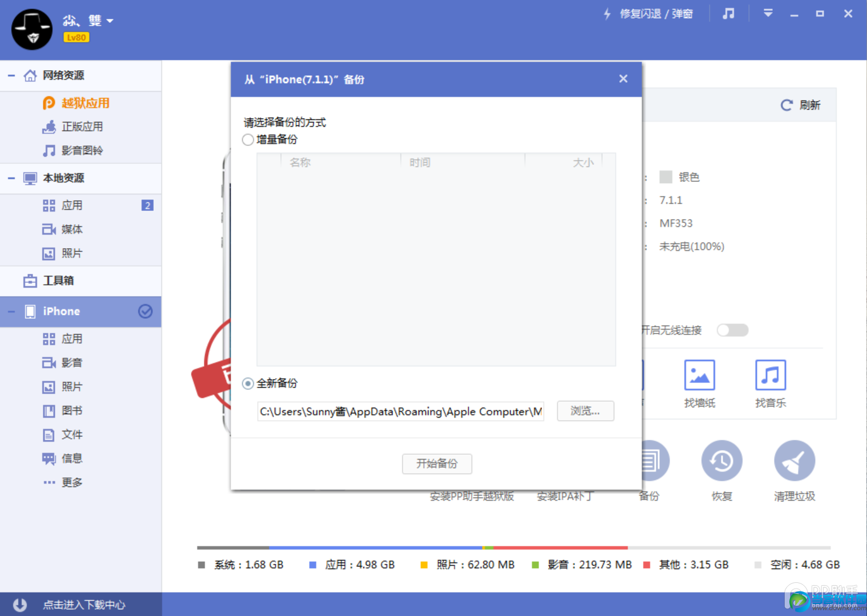Open the title bar dropdown menu icon
Viewport: 867px width, 616px height.
(x=768, y=13)
